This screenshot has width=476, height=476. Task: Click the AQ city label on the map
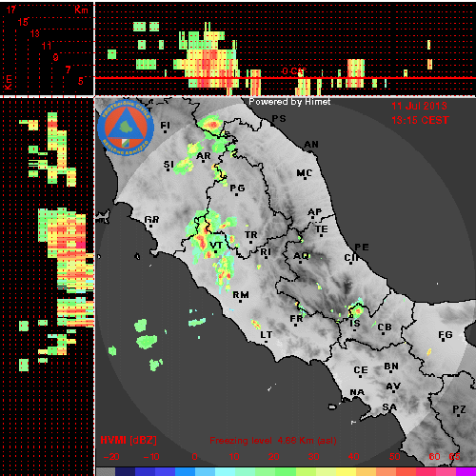(301, 256)
